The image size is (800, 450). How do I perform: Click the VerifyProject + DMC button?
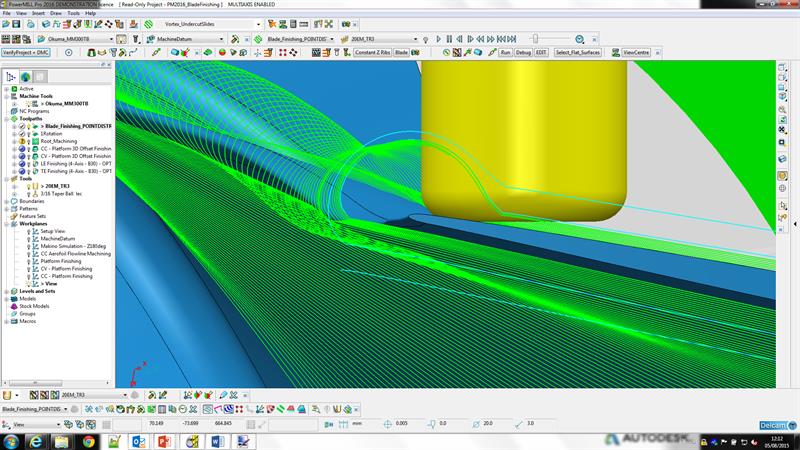pyautogui.click(x=26, y=53)
